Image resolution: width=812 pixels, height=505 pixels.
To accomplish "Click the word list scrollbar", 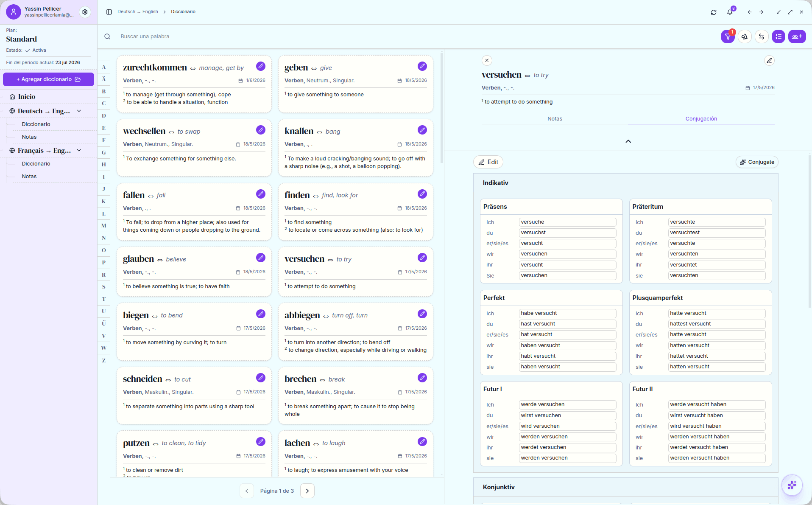I will (442, 108).
